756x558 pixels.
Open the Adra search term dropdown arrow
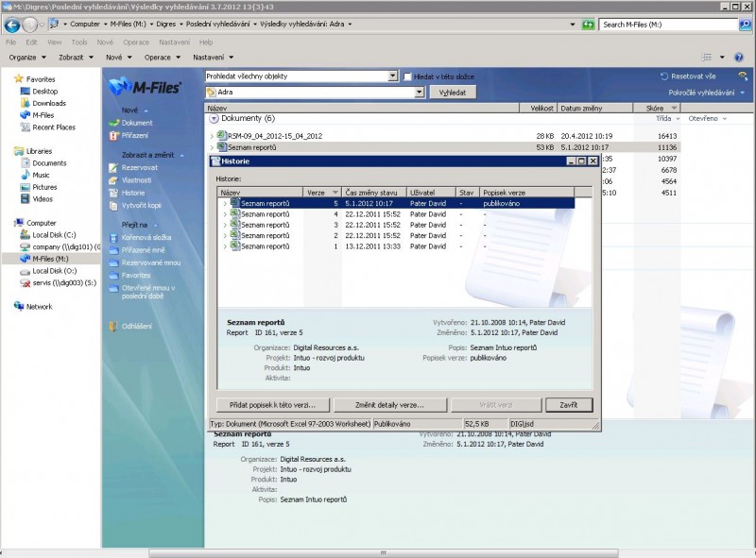click(x=419, y=93)
